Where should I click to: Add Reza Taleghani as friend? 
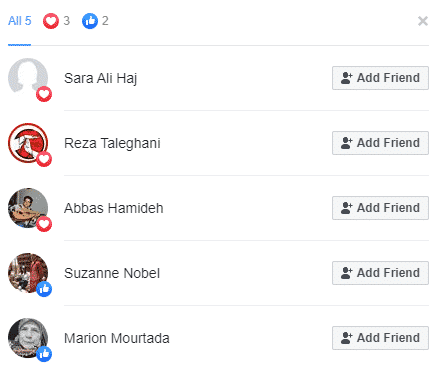tap(380, 143)
